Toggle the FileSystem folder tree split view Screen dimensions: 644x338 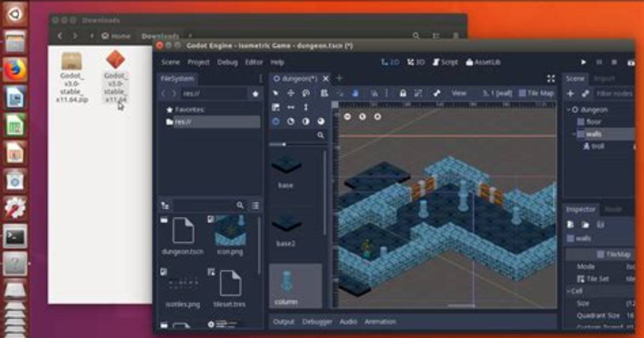coord(165,206)
